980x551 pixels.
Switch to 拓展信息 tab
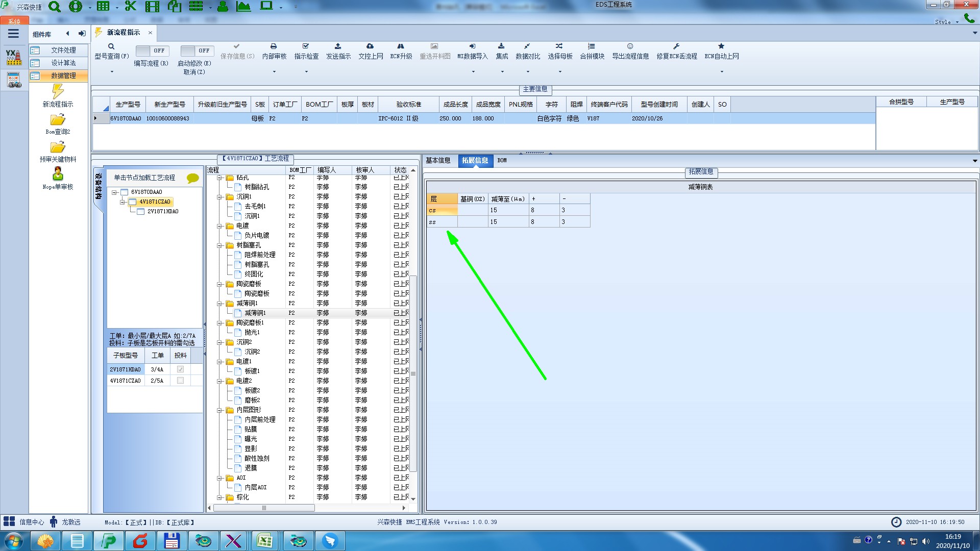[x=475, y=160]
